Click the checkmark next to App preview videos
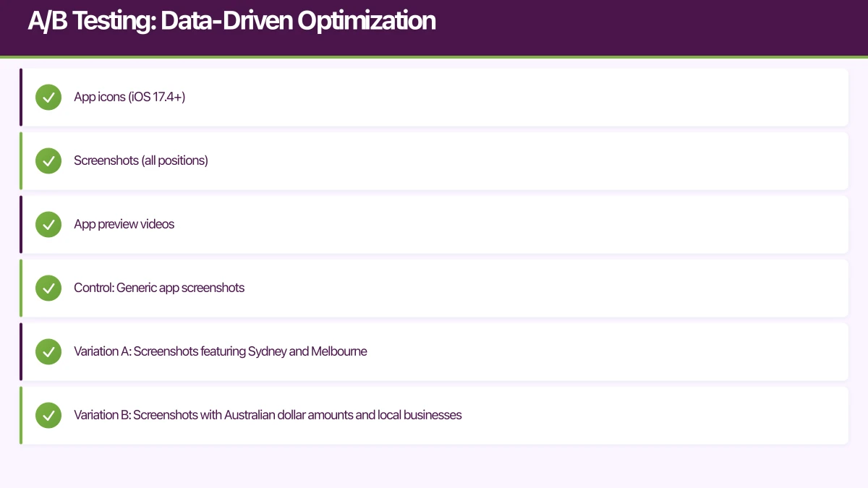868x488 pixels. [x=48, y=224]
